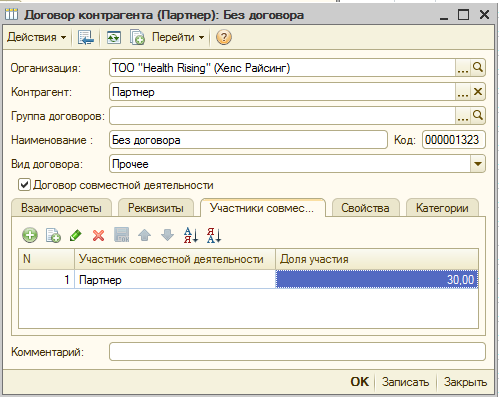Click the finish editing (save) icon

122,235
